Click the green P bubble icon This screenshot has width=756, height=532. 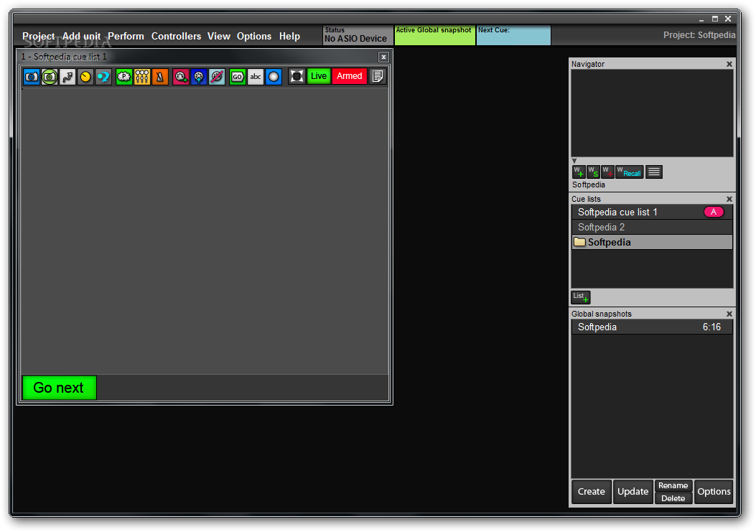click(124, 77)
